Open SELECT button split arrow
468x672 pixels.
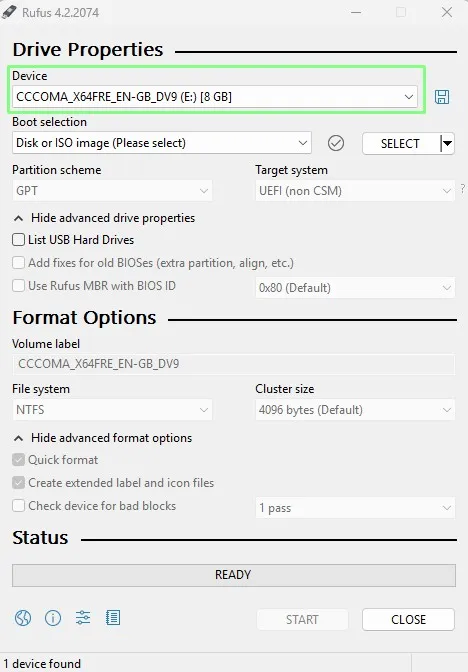[x=447, y=144]
